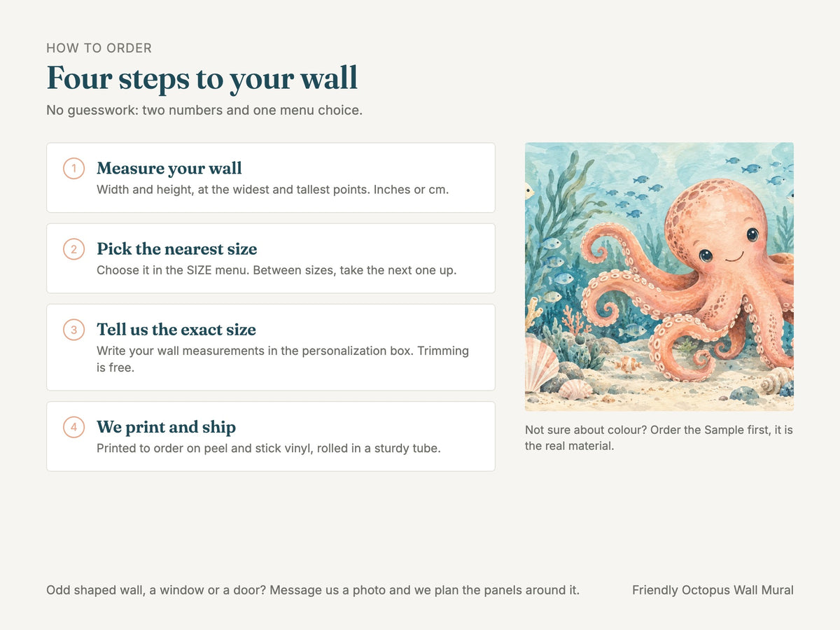Click the HOW TO ORDER label
Viewport: 840px width, 630px height.
coord(99,48)
